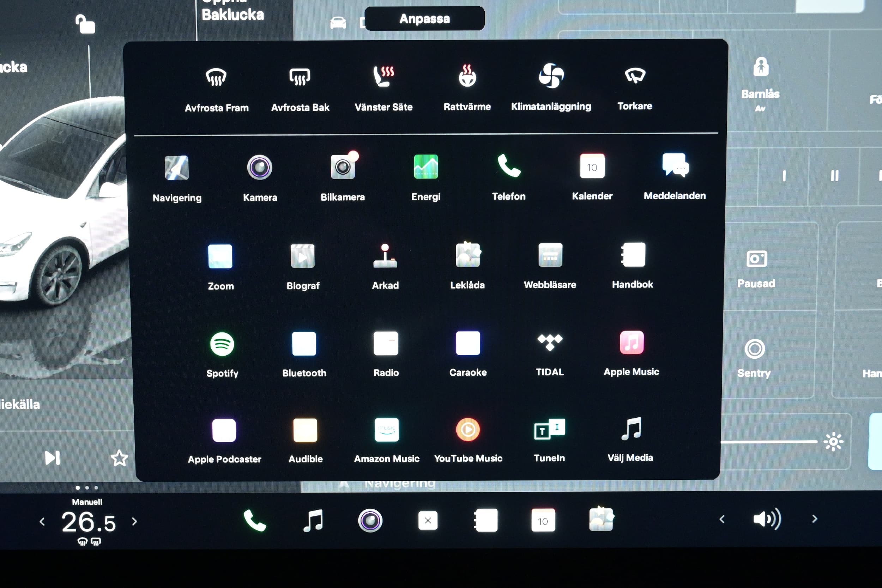Tap the 26.5 temperature display

89,522
